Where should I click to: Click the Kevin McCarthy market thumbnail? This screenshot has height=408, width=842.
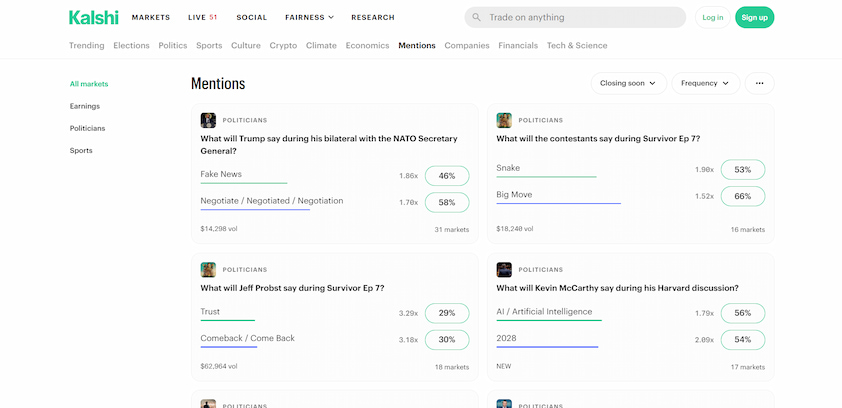(504, 269)
